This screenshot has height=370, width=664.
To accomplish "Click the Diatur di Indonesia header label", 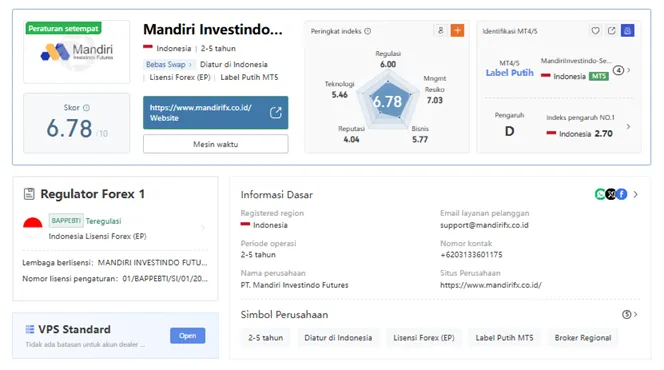I will click(234, 64).
